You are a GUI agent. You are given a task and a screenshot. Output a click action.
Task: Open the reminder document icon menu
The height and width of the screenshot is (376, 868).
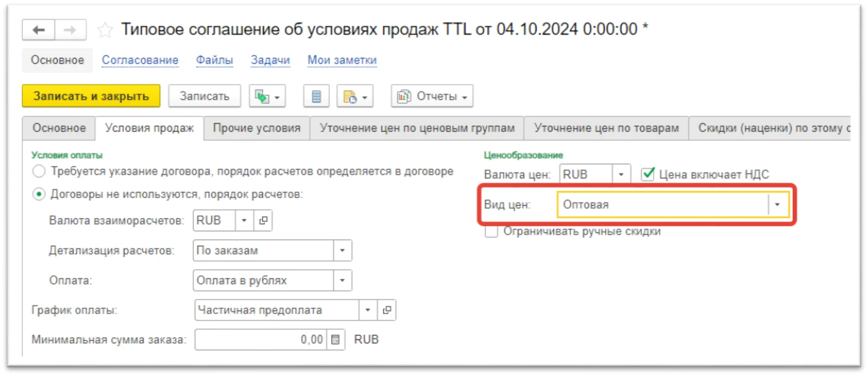point(355,97)
